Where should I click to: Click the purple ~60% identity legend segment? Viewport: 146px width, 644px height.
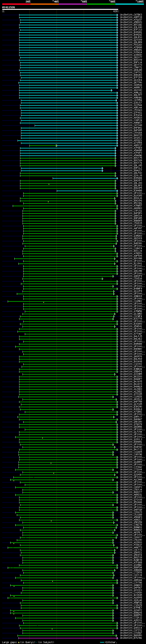pos(73,4)
